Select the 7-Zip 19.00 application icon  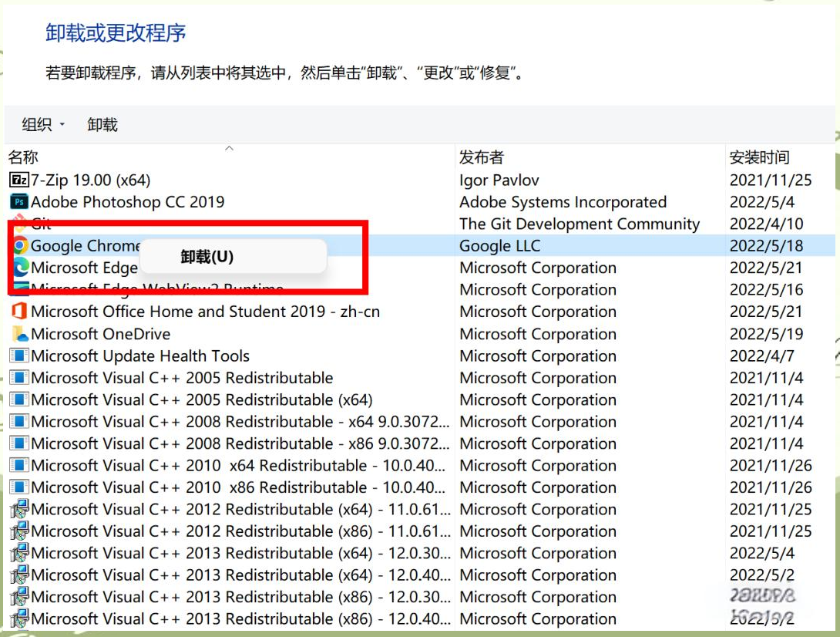pos(19,180)
